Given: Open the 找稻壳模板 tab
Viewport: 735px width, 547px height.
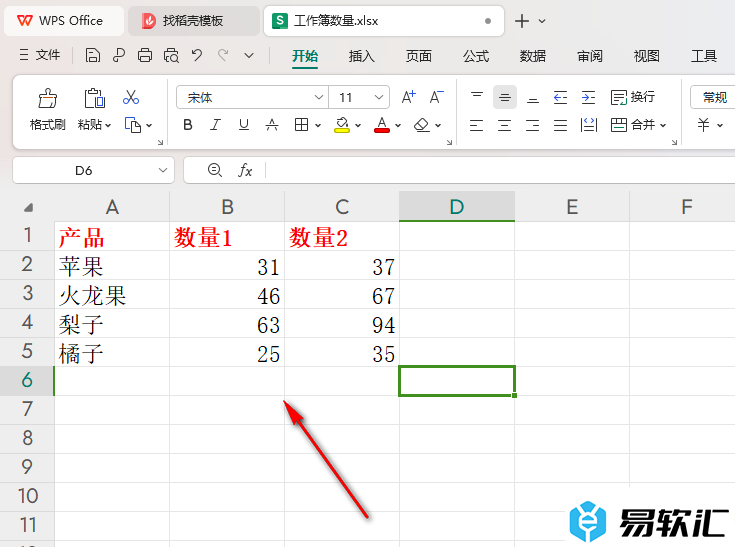Looking at the screenshot, I should point(193,21).
